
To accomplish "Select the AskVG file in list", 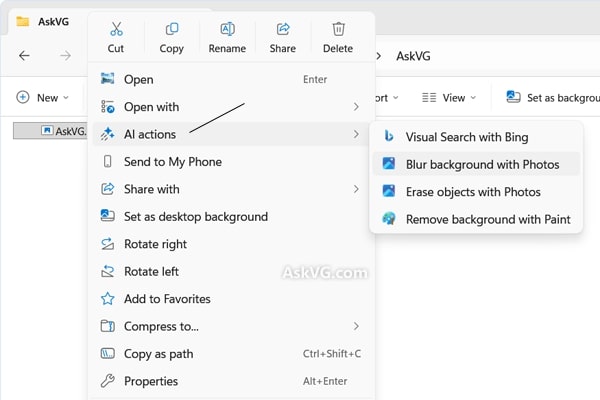I will point(51,131).
